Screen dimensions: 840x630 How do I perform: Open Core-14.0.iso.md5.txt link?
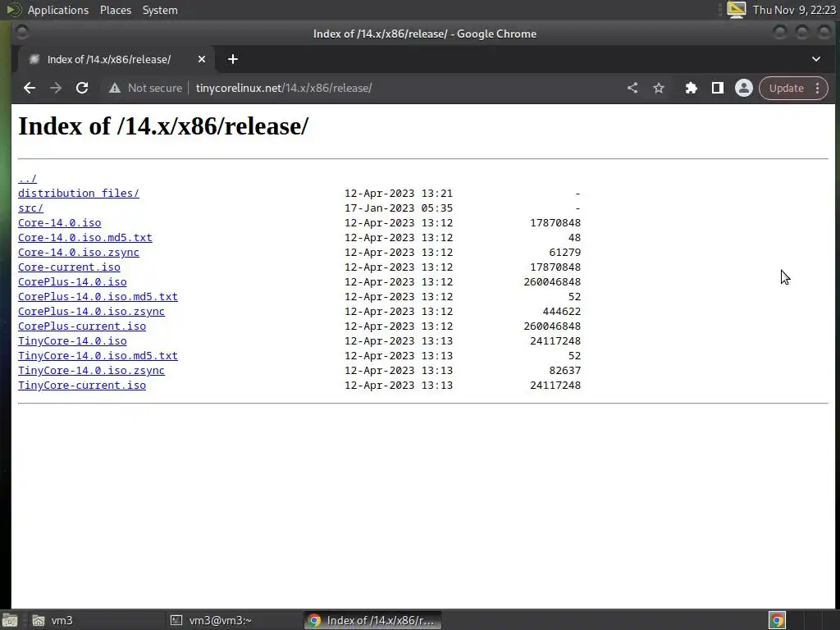coord(85,237)
